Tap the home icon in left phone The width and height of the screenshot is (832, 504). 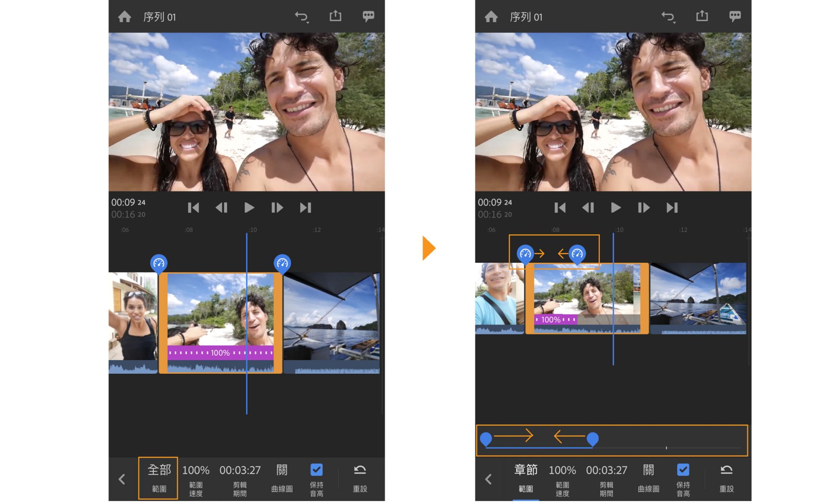124,17
